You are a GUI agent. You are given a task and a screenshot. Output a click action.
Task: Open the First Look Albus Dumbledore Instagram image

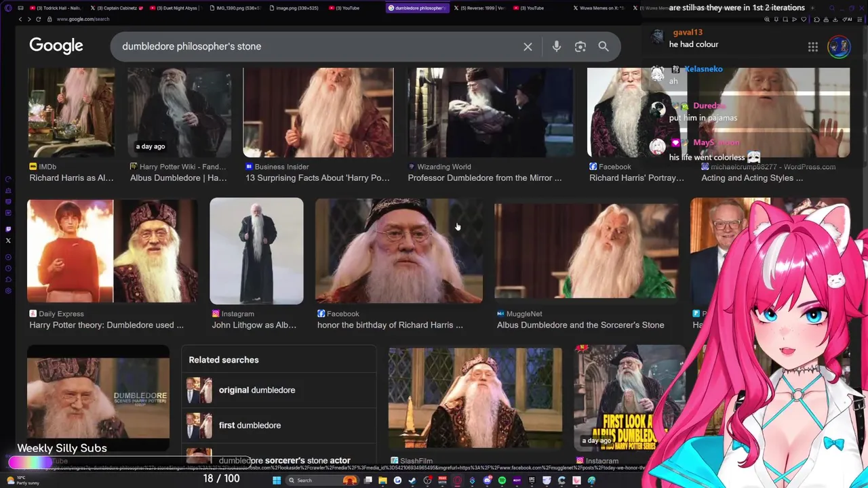pyautogui.click(x=629, y=399)
